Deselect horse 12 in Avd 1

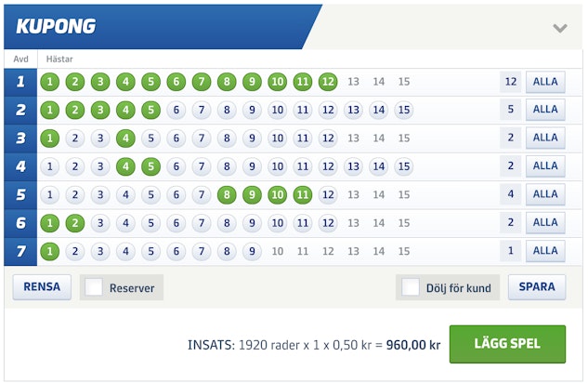point(328,82)
